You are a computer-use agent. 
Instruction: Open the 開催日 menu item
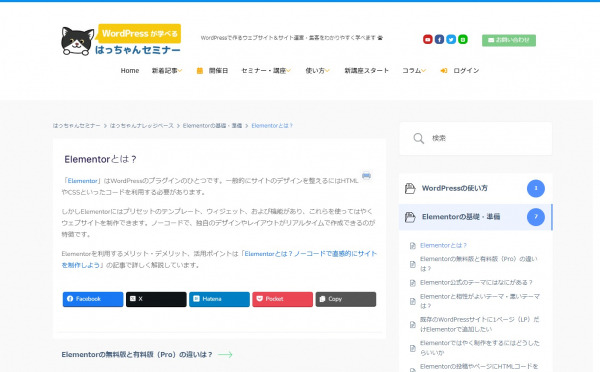point(218,70)
